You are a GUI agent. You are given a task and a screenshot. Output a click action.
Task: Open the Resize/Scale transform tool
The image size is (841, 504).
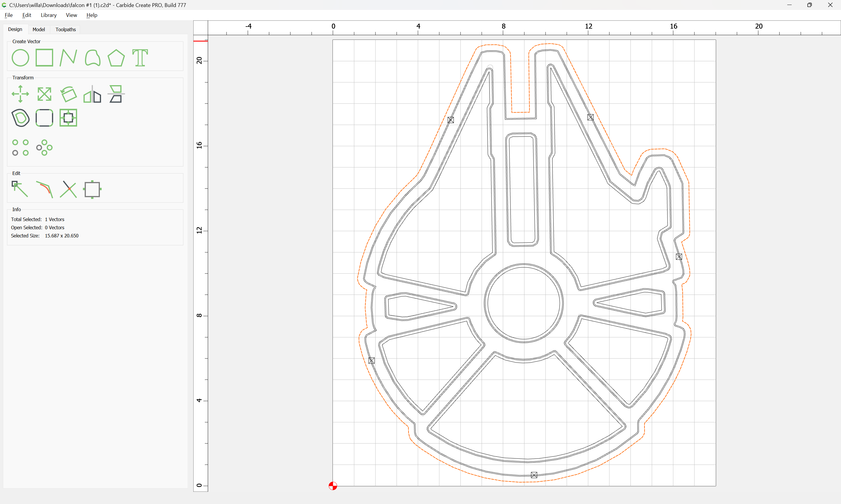click(44, 94)
